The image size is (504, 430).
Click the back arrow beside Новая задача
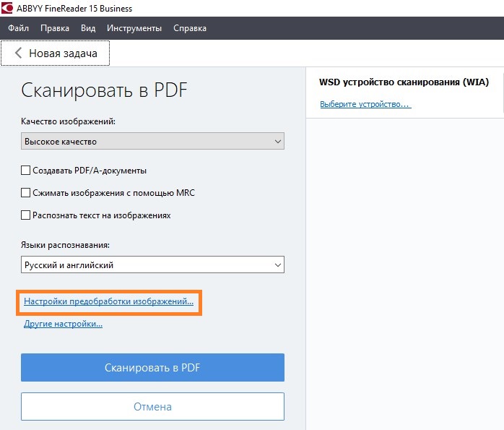pos(18,53)
